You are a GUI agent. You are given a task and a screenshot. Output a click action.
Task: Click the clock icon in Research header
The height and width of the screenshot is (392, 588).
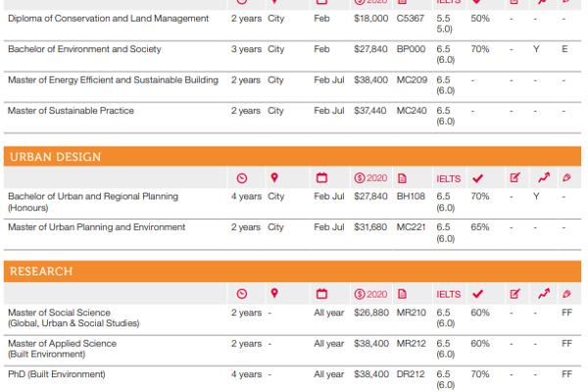[242, 294]
